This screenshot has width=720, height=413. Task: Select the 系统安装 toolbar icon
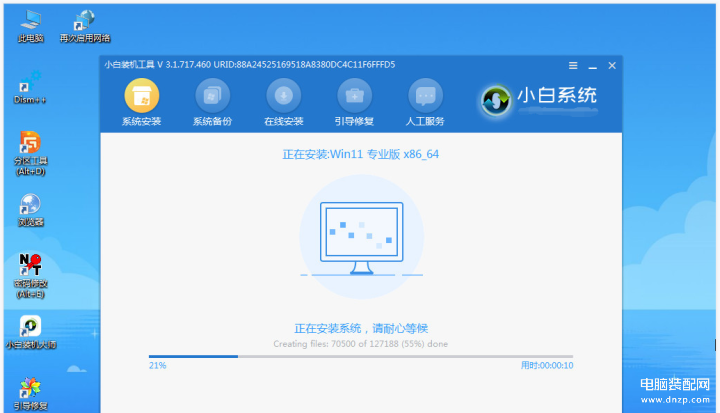(x=141, y=102)
